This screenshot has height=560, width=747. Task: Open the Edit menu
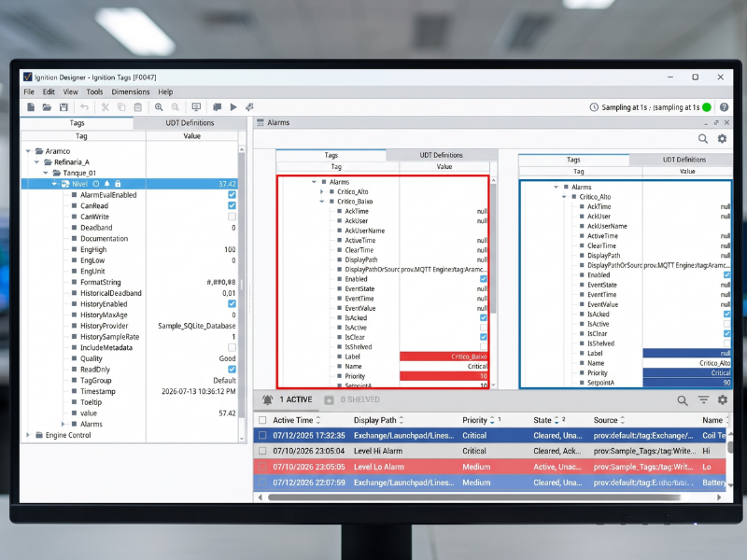[49, 91]
